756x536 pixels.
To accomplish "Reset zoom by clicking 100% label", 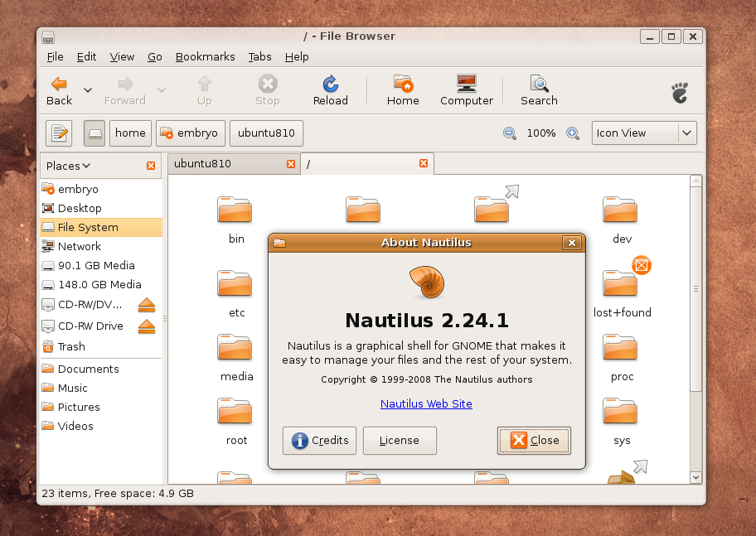I will pos(541,133).
